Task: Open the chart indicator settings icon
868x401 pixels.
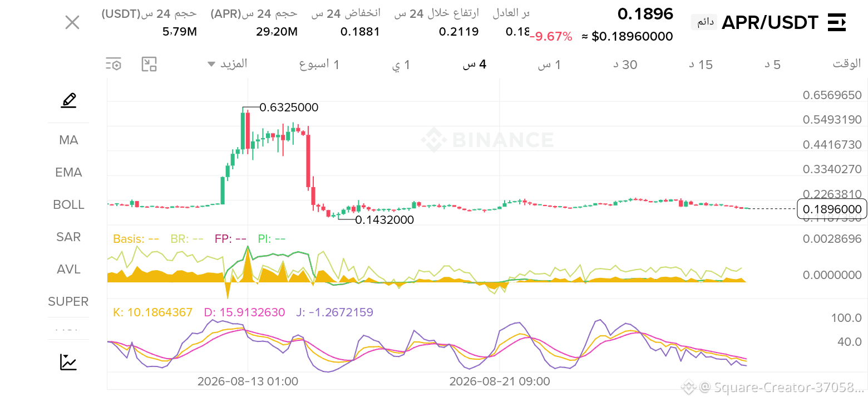Action: 114,64
